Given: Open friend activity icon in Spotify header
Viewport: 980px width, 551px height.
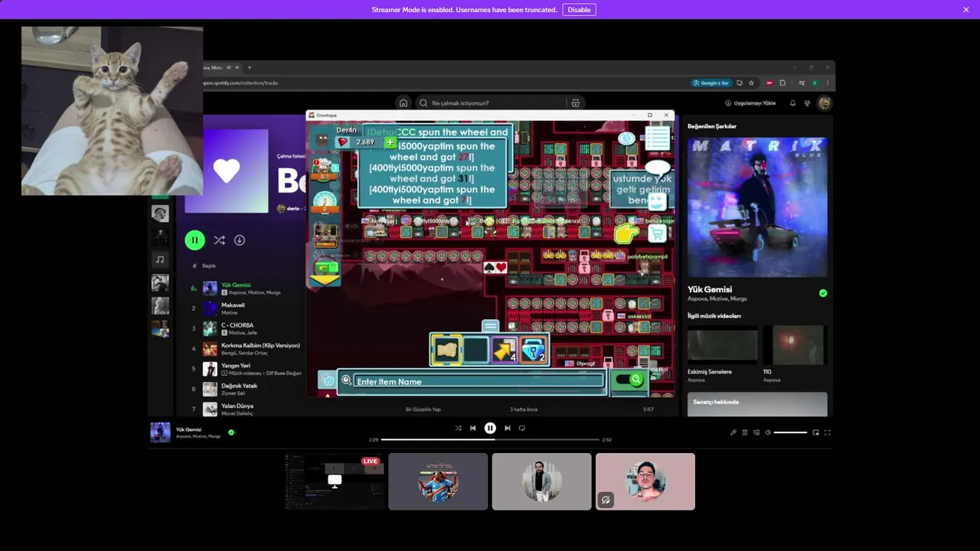Looking at the screenshot, I should tap(807, 103).
